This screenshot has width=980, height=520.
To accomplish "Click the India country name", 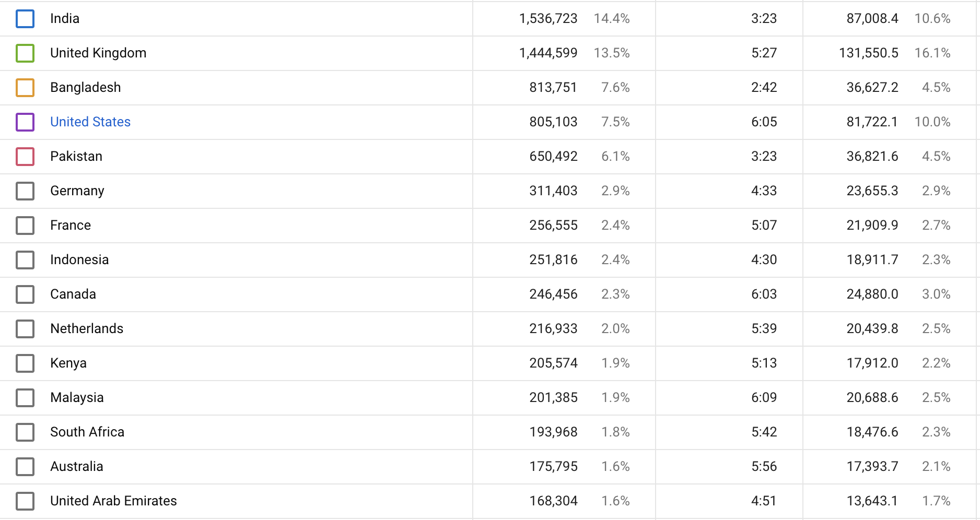I will (65, 19).
